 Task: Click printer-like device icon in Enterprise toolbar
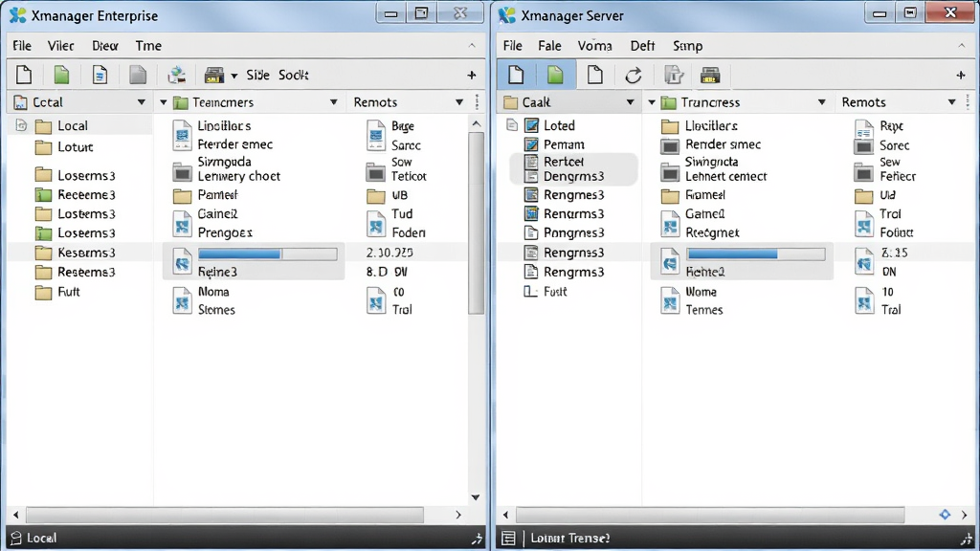point(213,76)
